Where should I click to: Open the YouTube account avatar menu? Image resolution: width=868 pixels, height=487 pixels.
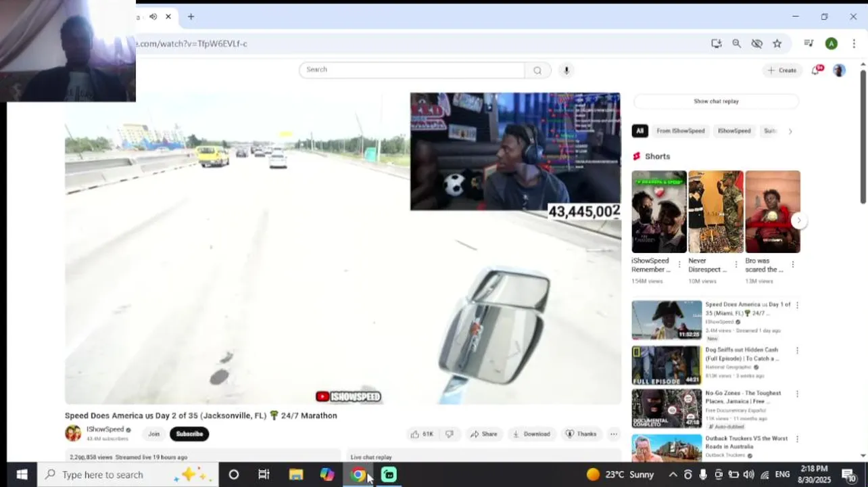coord(839,70)
